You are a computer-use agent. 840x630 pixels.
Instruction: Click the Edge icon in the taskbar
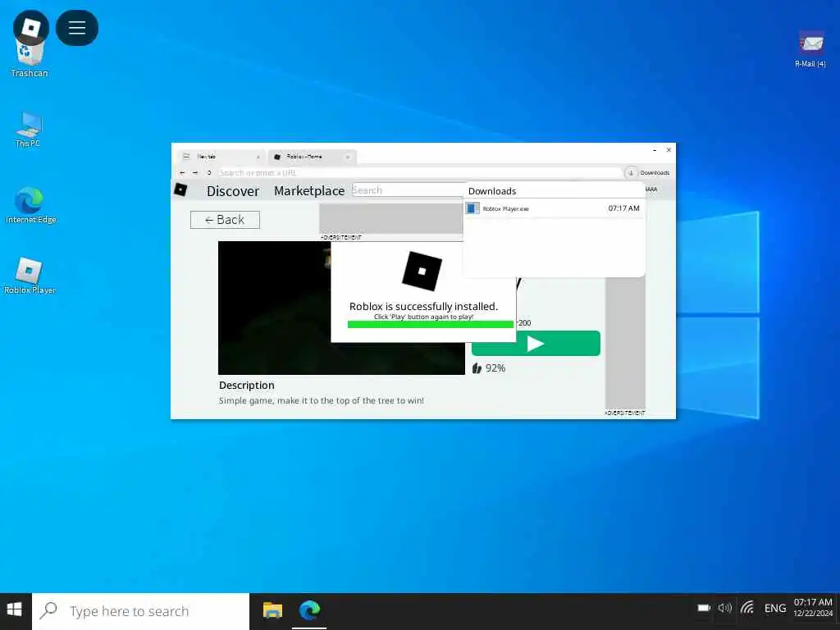309,610
